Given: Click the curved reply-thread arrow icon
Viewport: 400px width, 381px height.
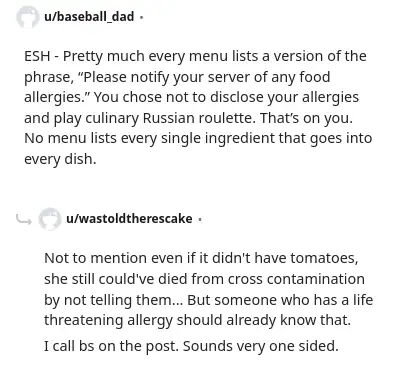Looking at the screenshot, I should (x=24, y=219).
